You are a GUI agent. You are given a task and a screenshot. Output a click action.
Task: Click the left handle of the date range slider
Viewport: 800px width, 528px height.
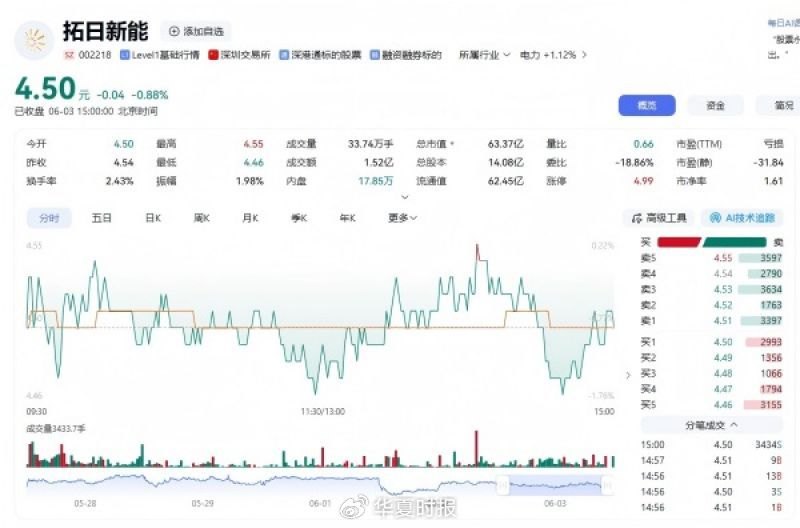click(503, 485)
